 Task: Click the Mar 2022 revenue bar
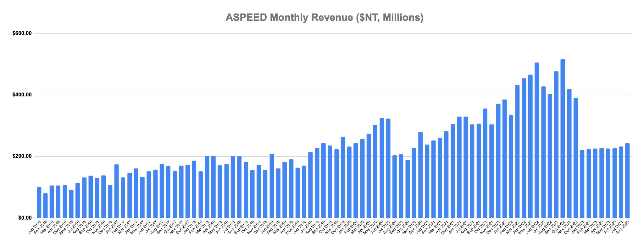(517, 151)
